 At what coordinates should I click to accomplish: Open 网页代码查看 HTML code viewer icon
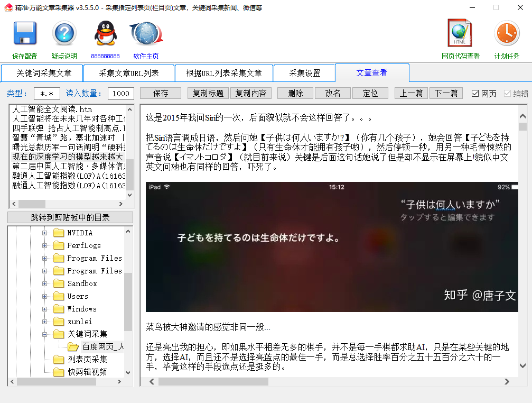click(x=459, y=33)
